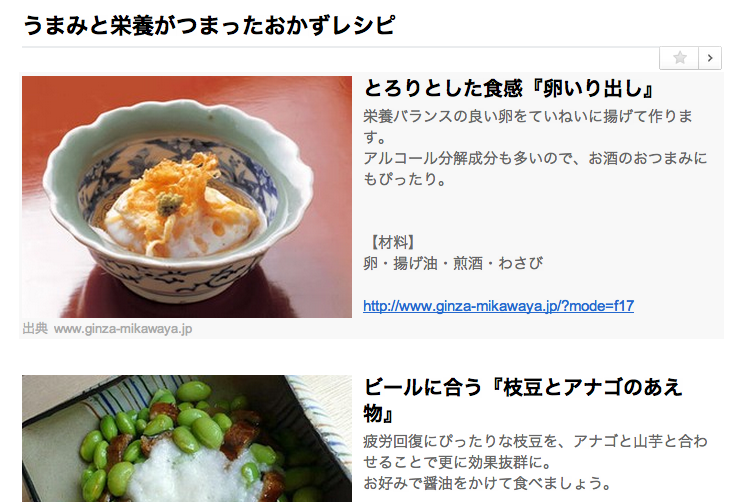Expand the chevron arrow next to star
This screenshot has height=502, width=742.
(710, 58)
